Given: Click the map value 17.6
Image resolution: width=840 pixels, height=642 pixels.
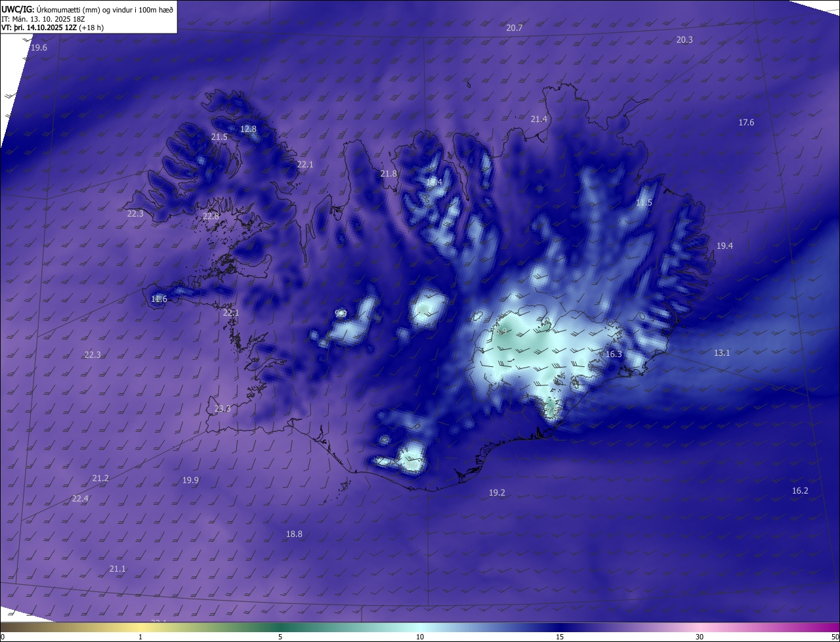Looking at the screenshot, I should 746,123.
